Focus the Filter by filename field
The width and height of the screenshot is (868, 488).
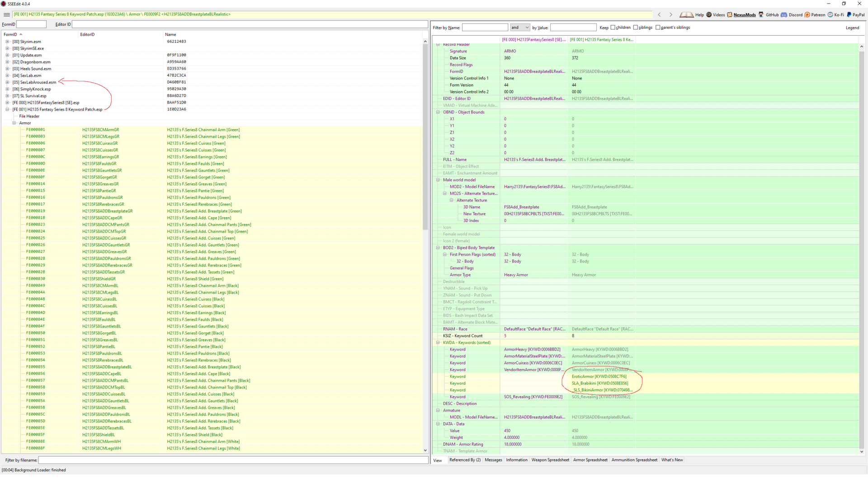(x=233, y=460)
